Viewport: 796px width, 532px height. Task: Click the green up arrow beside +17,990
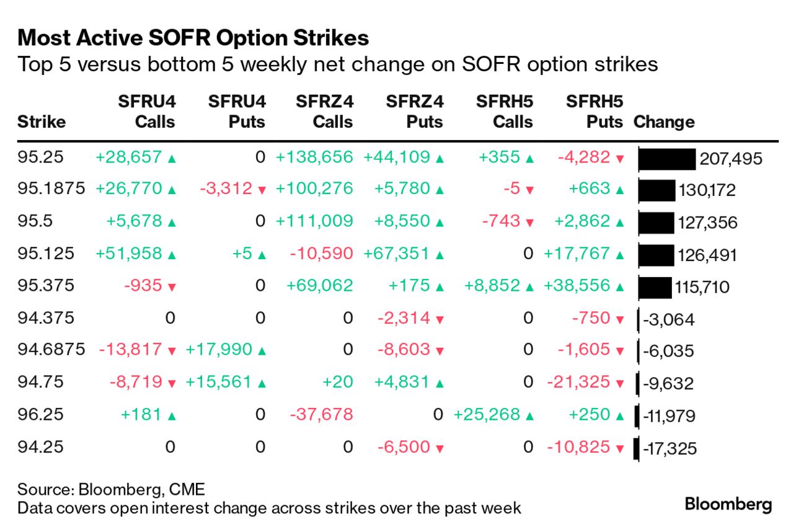(262, 351)
